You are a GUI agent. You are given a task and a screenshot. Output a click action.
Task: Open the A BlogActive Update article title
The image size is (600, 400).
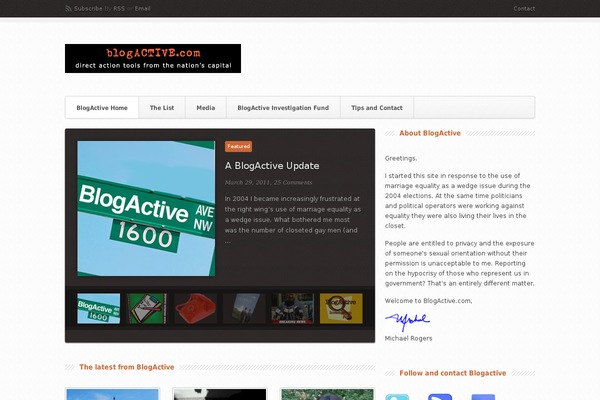272,166
